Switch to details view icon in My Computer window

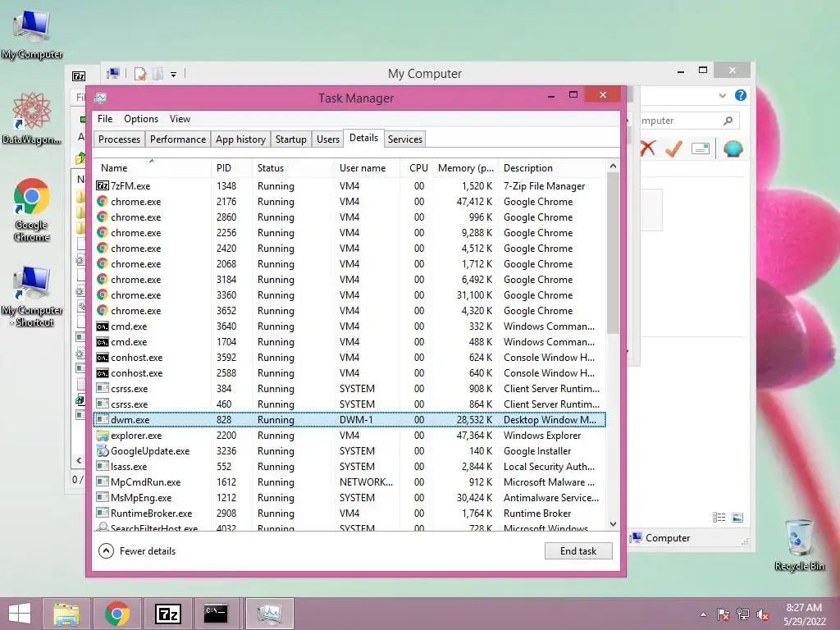pos(719,517)
